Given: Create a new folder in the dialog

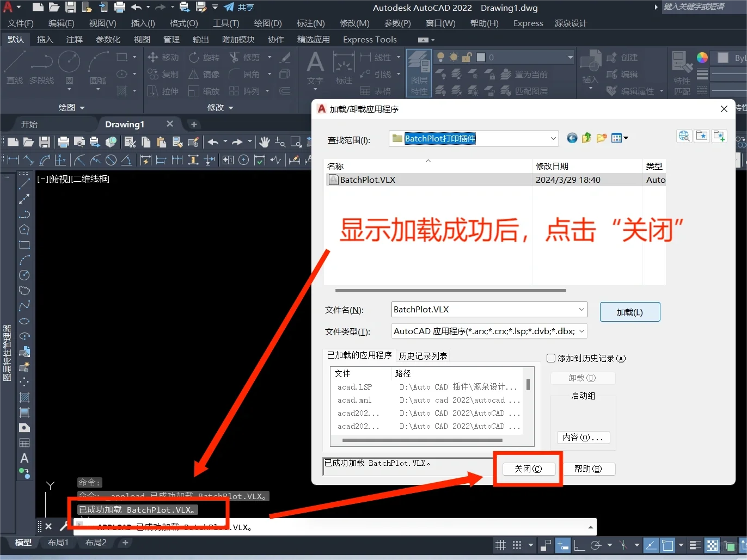Looking at the screenshot, I should coord(601,138).
